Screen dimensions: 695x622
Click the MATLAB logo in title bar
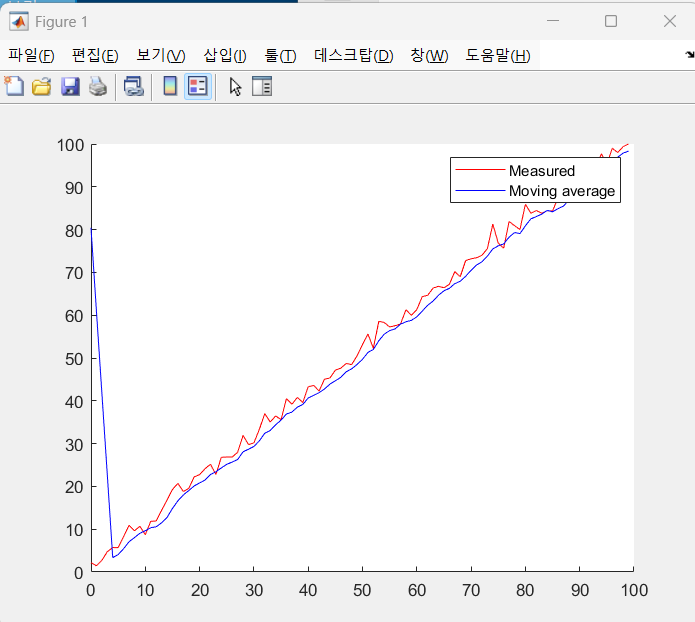pyautogui.click(x=19, y=21)
